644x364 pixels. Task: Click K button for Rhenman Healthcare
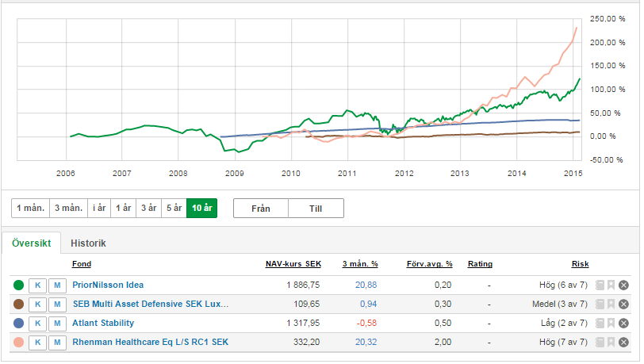37,343
